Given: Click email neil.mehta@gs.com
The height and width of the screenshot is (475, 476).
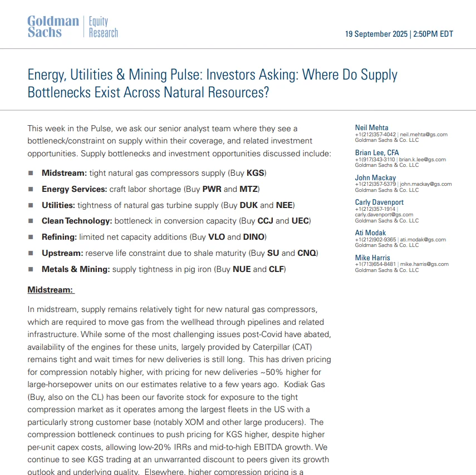Looking at the screenshot, I should [x=424, y=135].
